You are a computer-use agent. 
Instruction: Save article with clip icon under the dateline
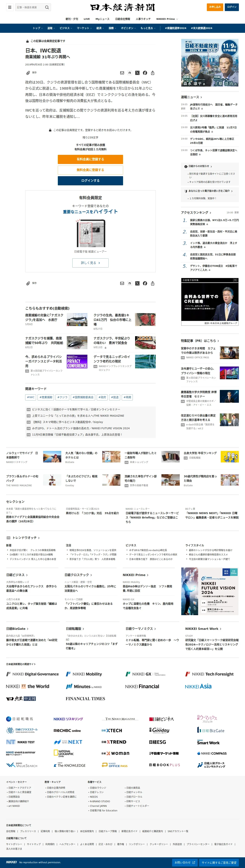[x=31, y=73]
